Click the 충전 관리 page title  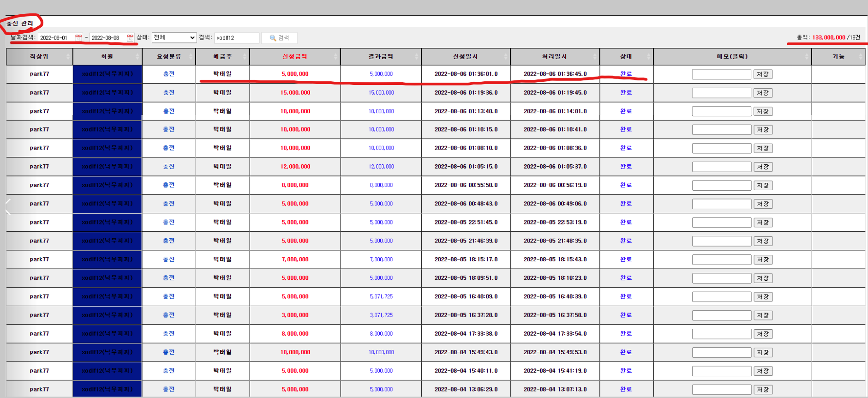(x=20, y=23)
